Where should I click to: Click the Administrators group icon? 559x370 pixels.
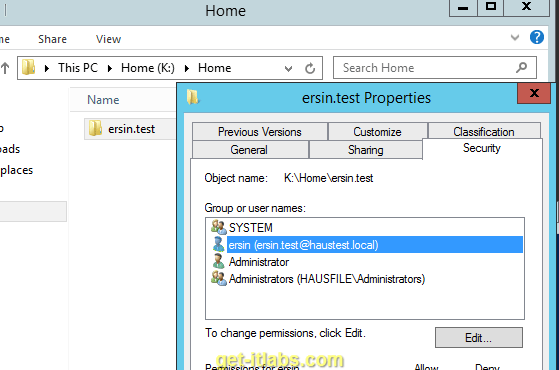pyautogui.click(x=219, y=278)
